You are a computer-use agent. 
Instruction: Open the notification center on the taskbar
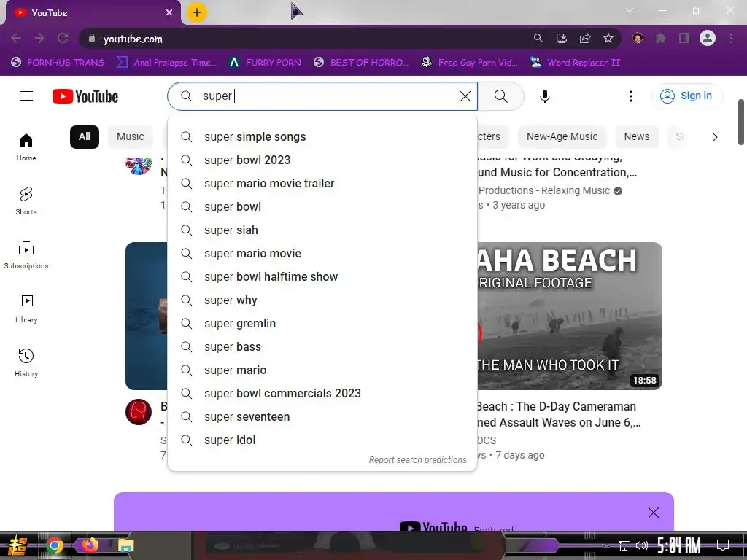[723, 545]
